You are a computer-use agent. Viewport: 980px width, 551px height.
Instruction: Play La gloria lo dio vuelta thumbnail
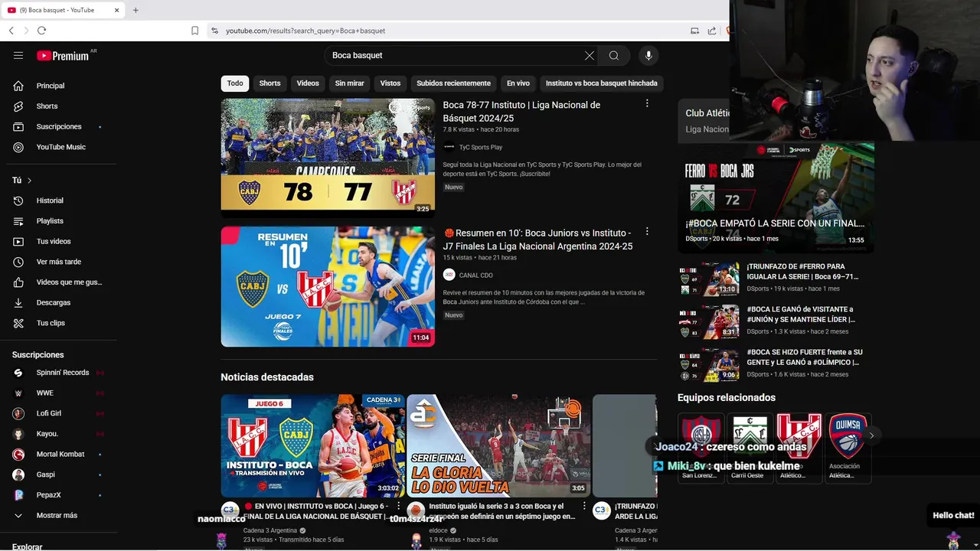pyautogui.click(x=498, y=445)
